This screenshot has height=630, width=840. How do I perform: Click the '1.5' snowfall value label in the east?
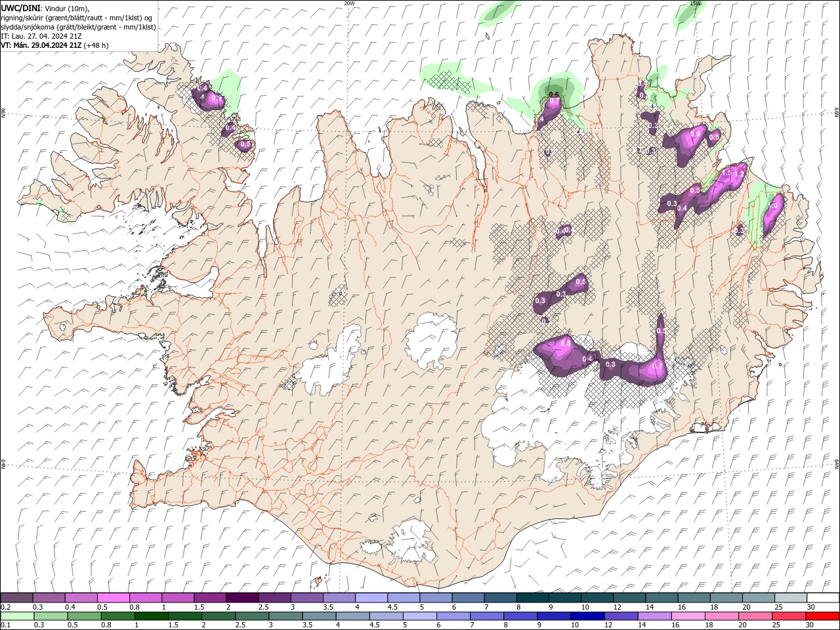[726, 173]
